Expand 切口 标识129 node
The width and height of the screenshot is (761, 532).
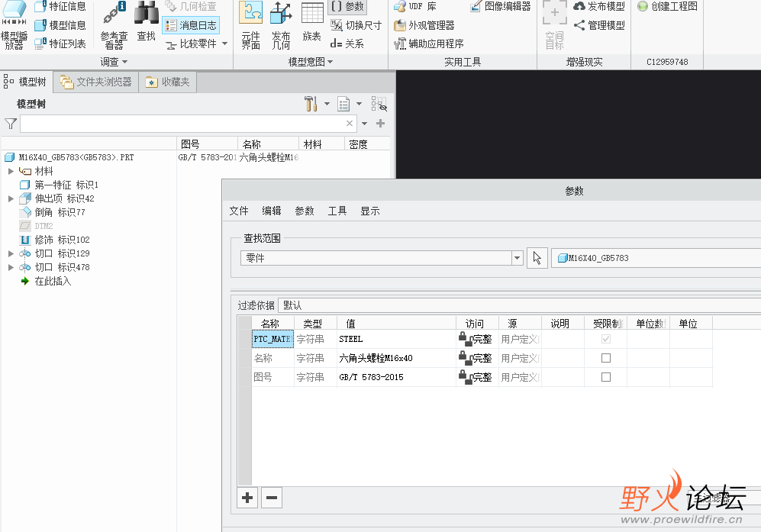point(11,253)
